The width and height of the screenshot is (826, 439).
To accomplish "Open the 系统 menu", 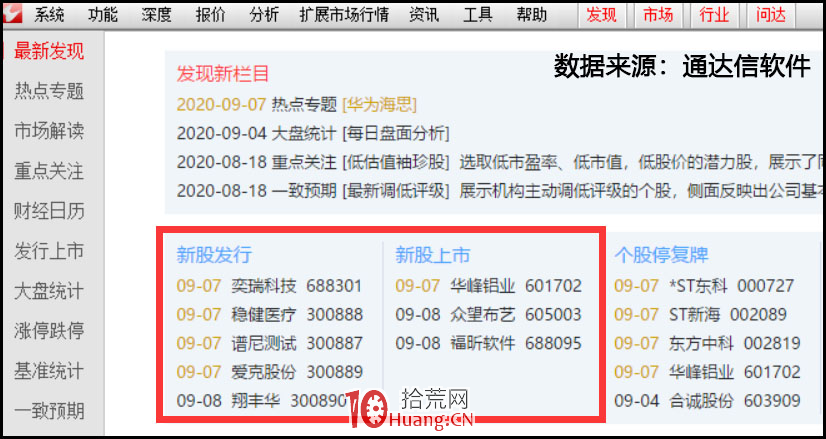I will (x=49, y=15).
